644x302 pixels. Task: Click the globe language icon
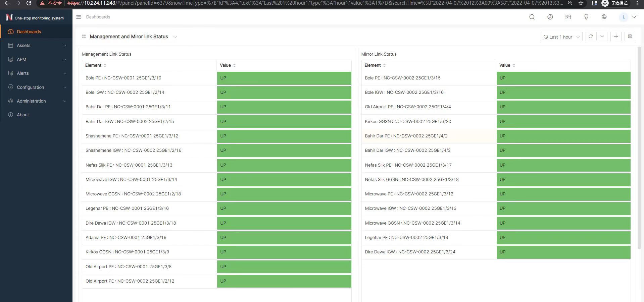pyautogui.click(x=604, y=17)
